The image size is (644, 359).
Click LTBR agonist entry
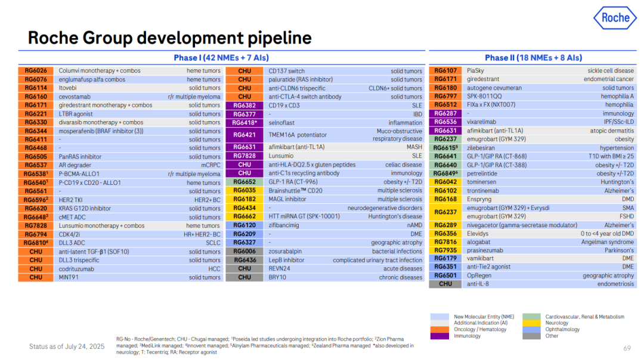(76, 114)
